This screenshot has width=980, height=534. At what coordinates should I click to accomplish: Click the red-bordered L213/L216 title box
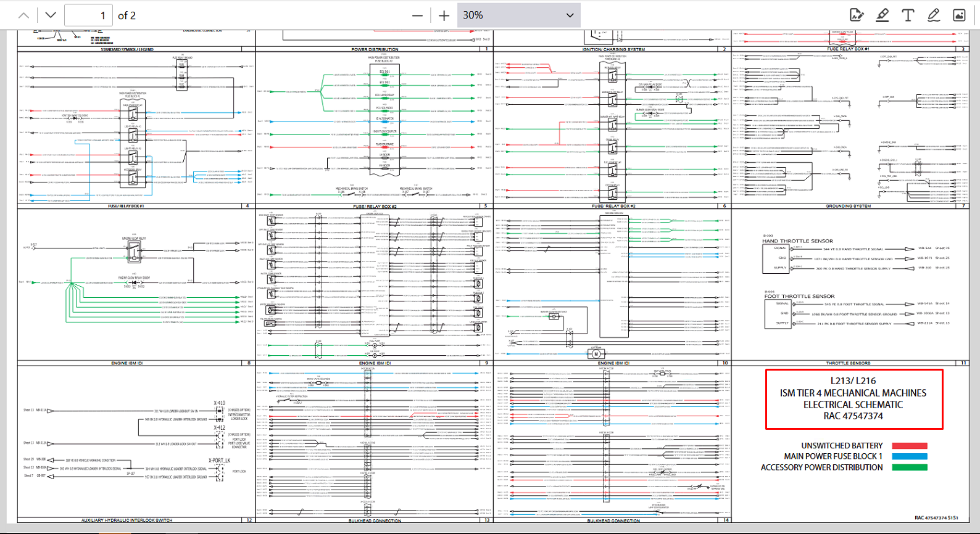click(x=853, y=398)
